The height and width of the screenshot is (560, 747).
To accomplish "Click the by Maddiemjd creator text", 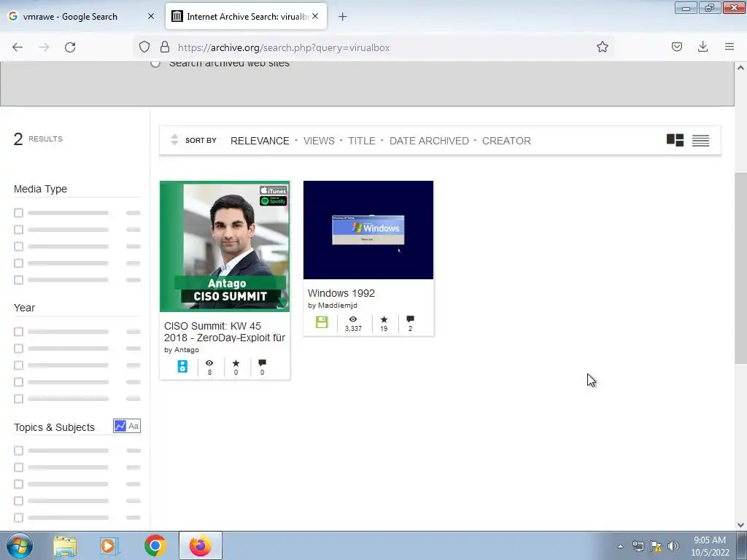I will pos(333,306).
